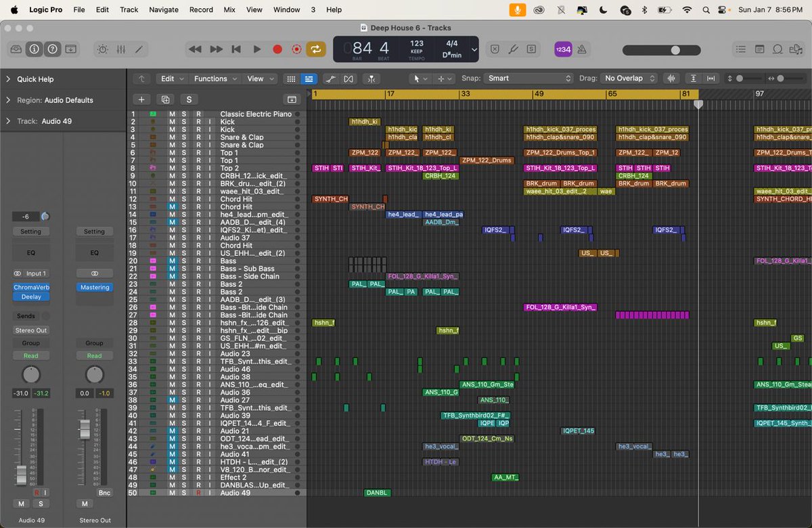This screenshot has width=812, height=528.
Task: Open the Note Pads icon
Action: click(x=759, y=49)
